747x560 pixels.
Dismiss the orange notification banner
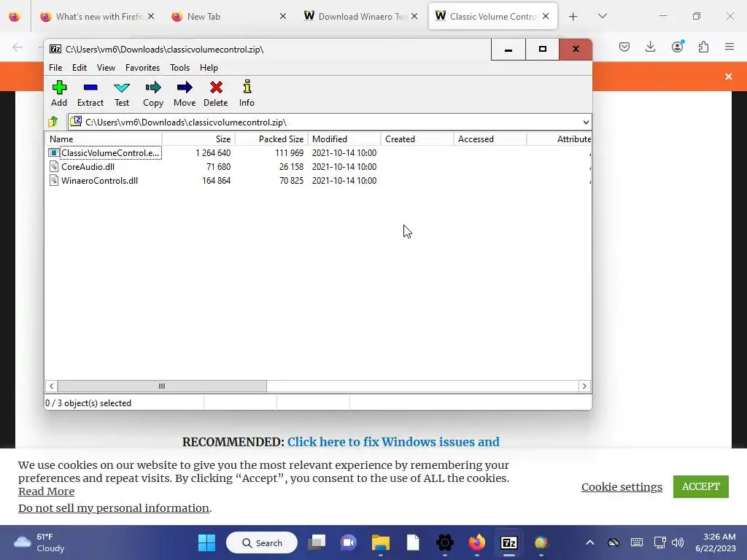pos(729,77)
